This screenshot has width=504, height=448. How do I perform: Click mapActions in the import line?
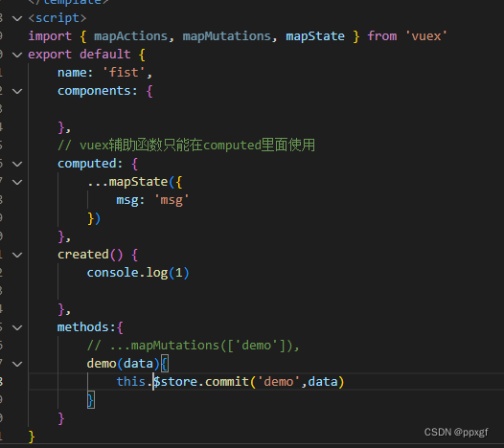tap(130, 36)
